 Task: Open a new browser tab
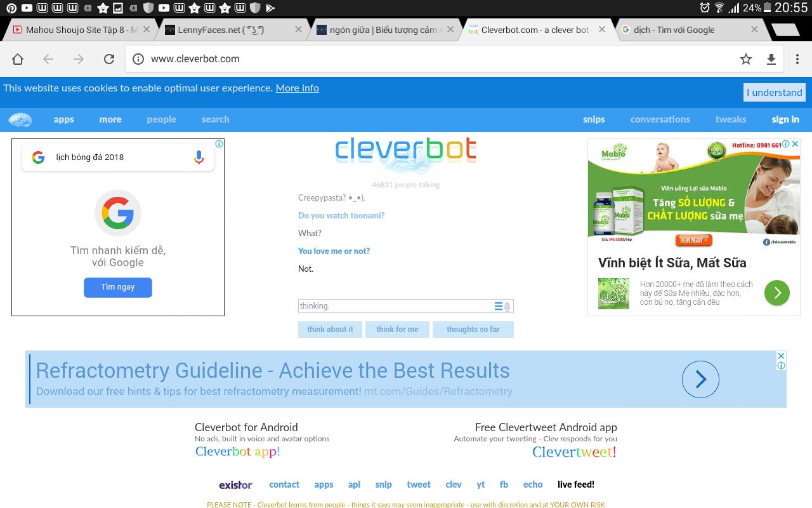point(785,30)
